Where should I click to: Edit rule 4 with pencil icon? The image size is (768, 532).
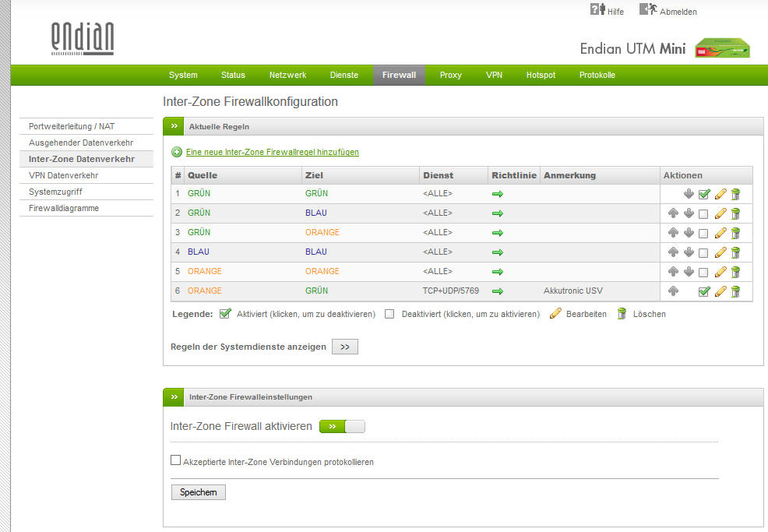click(720, 252)
